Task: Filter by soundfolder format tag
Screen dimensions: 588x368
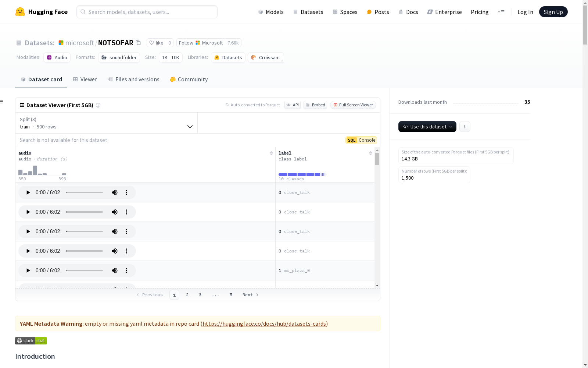Action: point(119,57)
